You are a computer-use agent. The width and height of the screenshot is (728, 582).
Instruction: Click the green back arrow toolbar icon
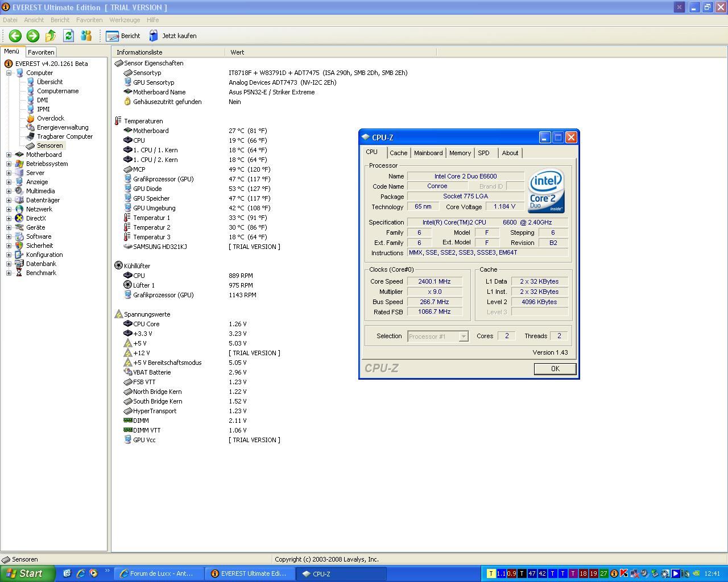click(x=15, y=36)
